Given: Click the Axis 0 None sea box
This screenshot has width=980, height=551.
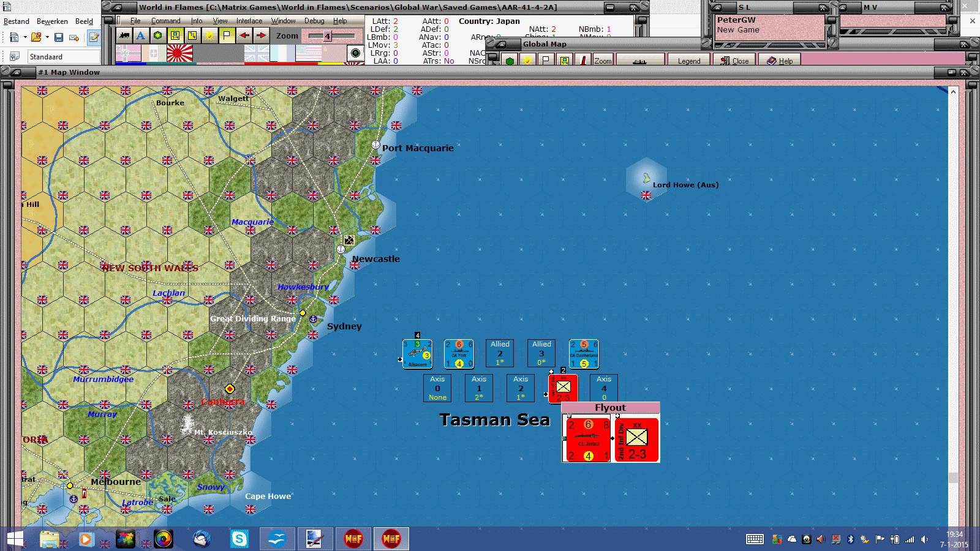Looking at the screenshot, I should pos(437,388).
